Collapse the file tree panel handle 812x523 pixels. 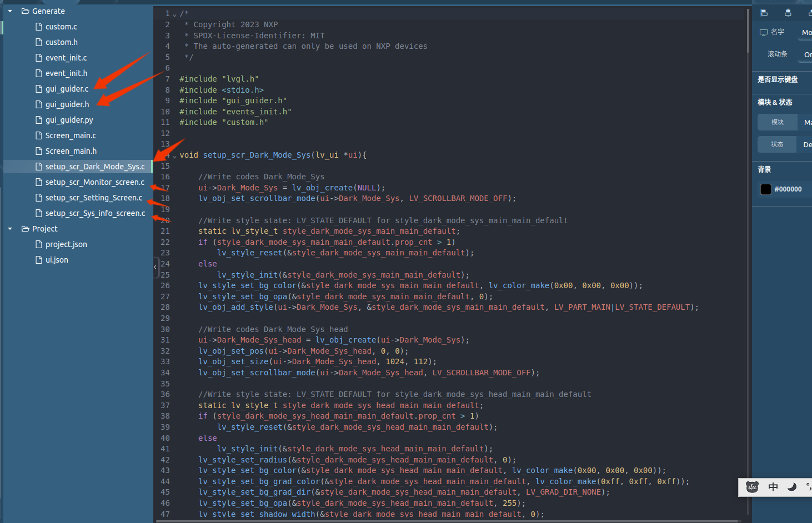click(x=156, y=267)
